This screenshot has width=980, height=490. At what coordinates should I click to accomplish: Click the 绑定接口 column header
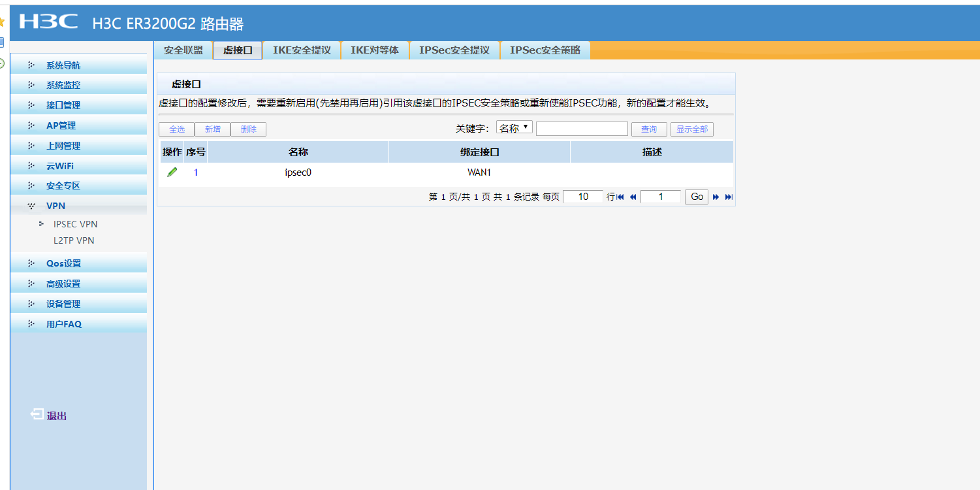tap(480, 152)
